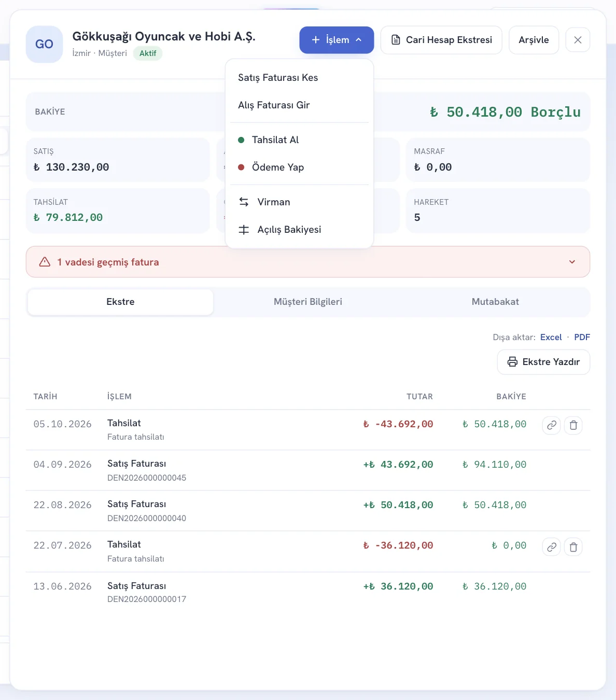Click the date 04.09.2026
The width and height of the screenshot is (616, 700).
[62, 465]
